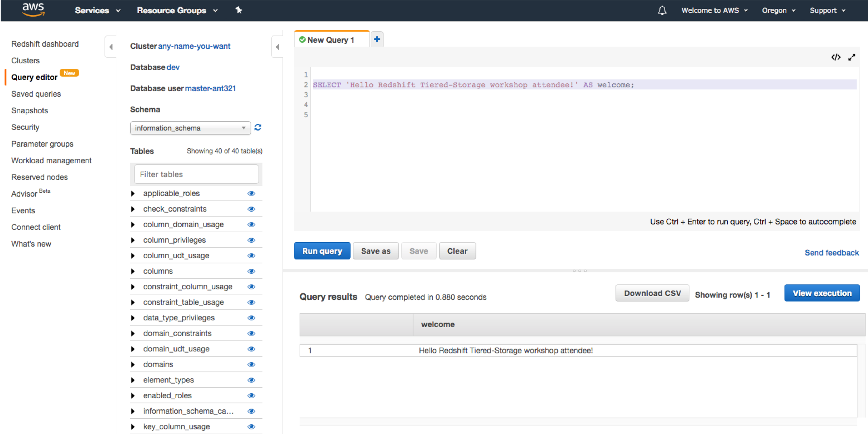Image resolution: width=868 pixels, height=434 pixels.
Task: Open the notifications bell
Action: click(x=662, y=10)
